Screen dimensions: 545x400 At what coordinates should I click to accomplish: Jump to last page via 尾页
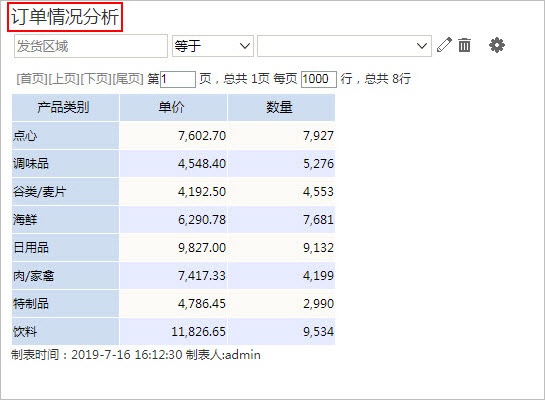128,79
